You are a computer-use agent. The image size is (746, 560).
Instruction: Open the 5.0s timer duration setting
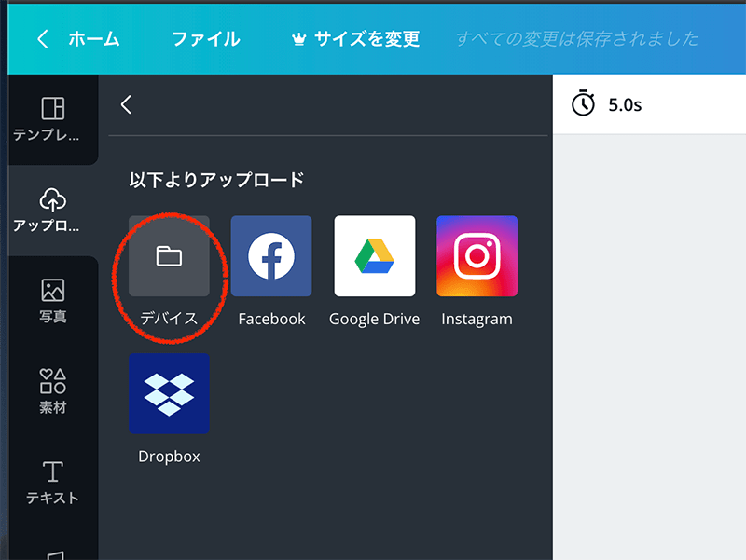click(x=607, y=104)
